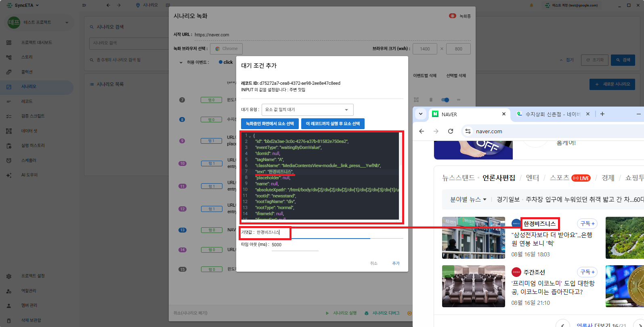This screenshot has width=644, height=327.
Task: Click the 새로운 시나리오 button
Action: (x=612, y=84)
